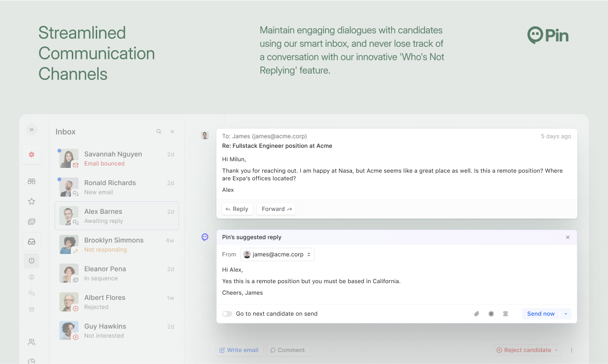This screenshot has height=364, width=608.
Task: Open Ronald Richards conversation
Action: (117, 187)
